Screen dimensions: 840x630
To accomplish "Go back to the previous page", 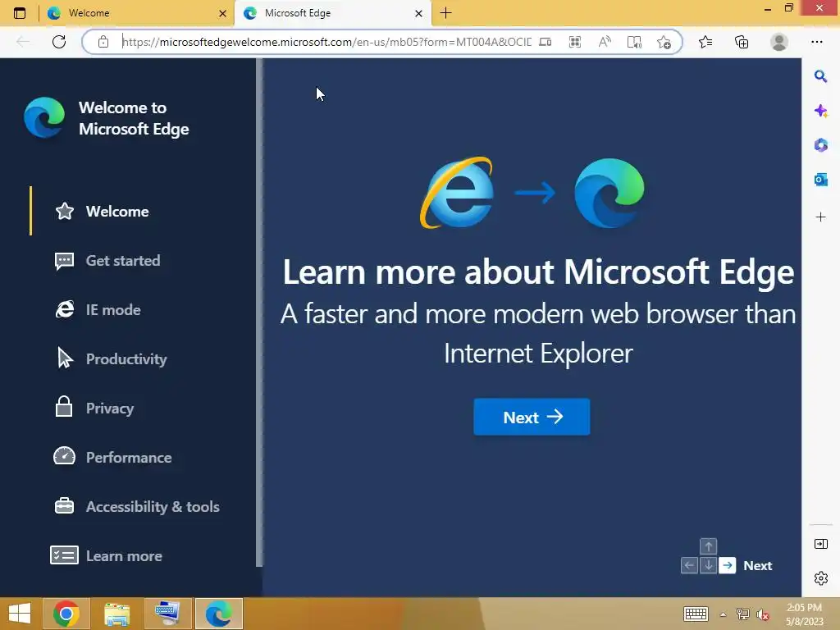I will click(x=22, y=42).
